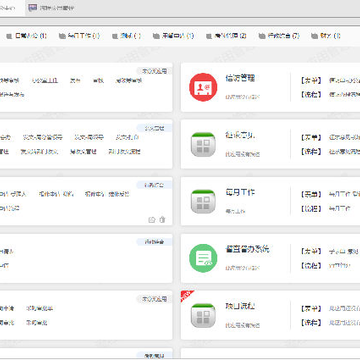Open 【表单】 link on the red contact-card app
Image resolution: width=360 pixels, height=360 pixels.
[311, 80]
